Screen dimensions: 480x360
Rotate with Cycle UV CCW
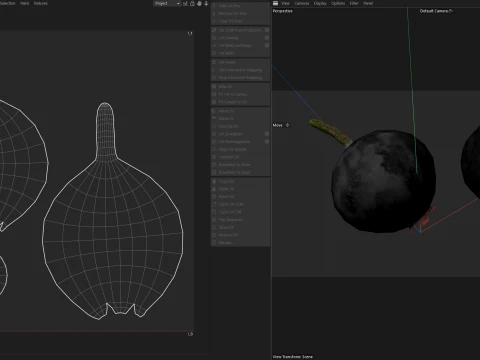click(240, 204)
